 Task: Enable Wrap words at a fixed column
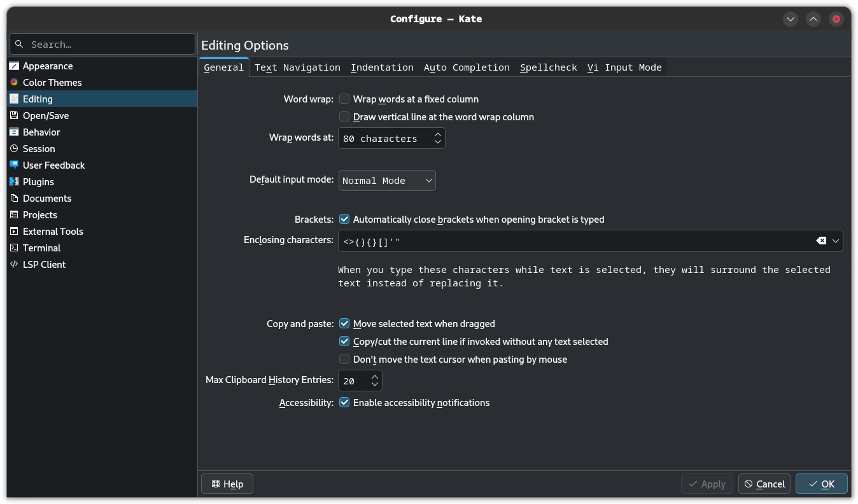344,99
